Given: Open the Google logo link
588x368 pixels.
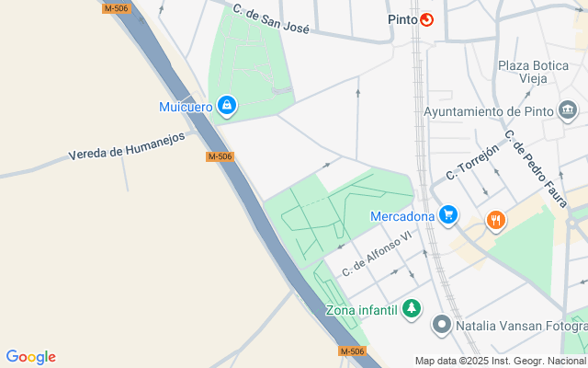Looking at the screenshot, I should [x=31, y=357].
